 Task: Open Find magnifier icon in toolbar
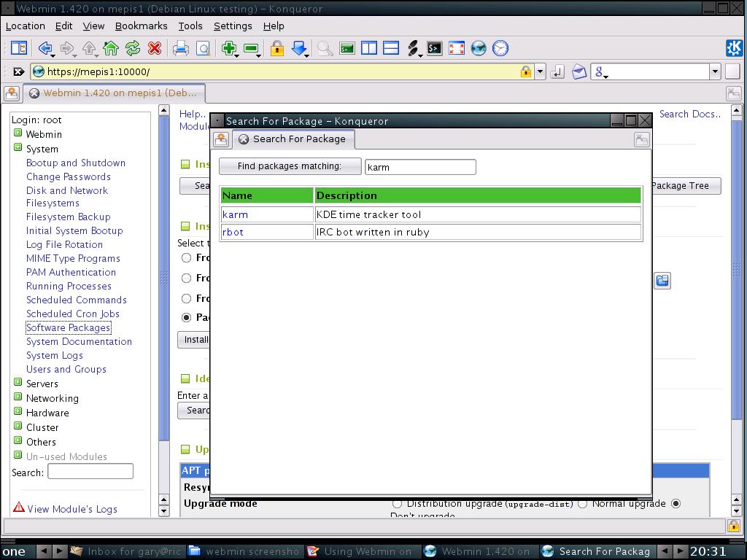pos(325,48)
